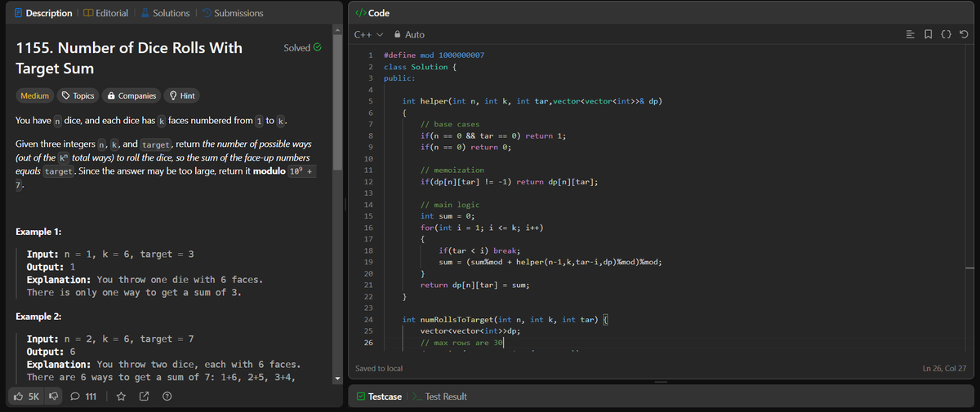
Task: Select the Testcase tab
Action: coord(379,396)
